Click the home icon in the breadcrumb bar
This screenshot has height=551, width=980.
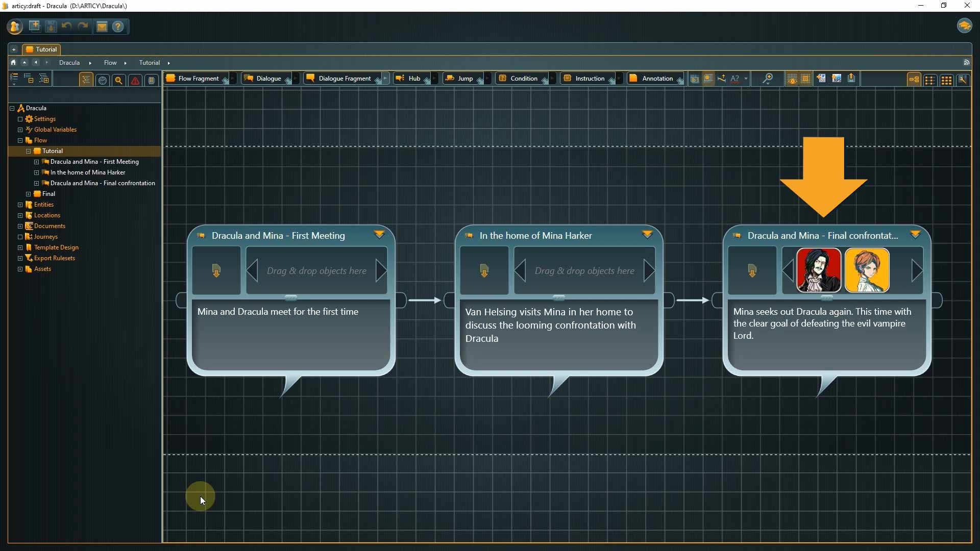[13, 62]
